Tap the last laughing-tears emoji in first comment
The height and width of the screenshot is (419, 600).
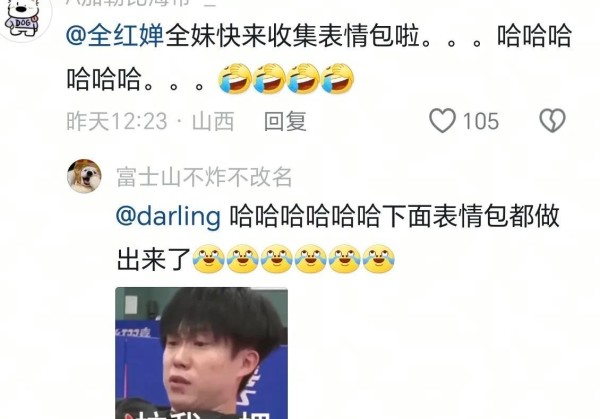coord(338,78)
